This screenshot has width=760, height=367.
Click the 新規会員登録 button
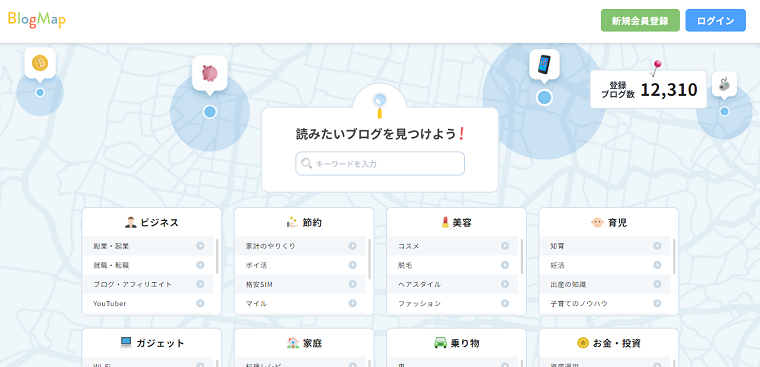tap(640, 20)
